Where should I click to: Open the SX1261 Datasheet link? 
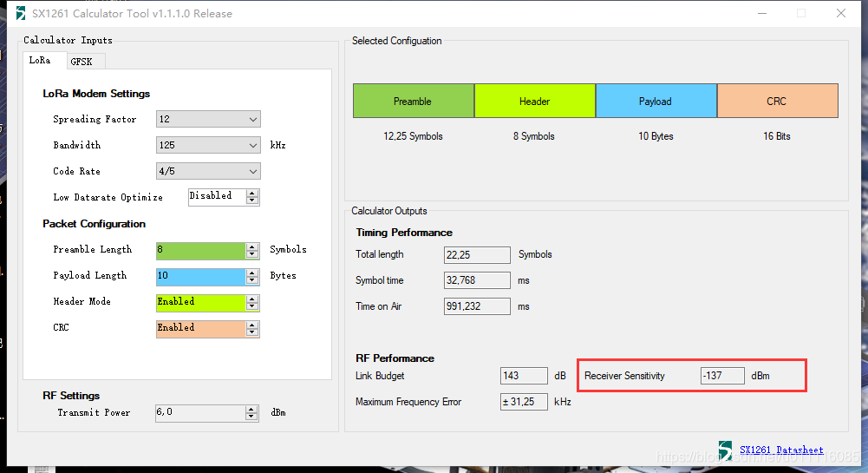tap(781, 450)
